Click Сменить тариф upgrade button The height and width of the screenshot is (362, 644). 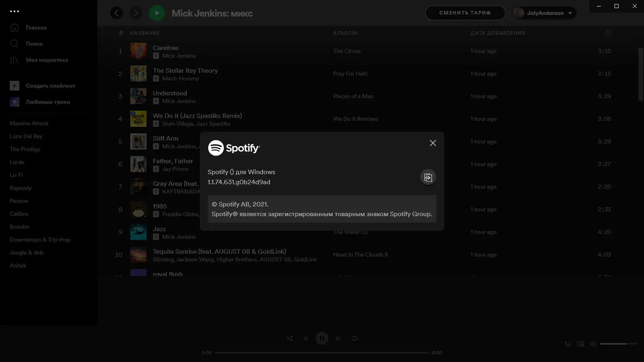pyautogui.click(x=465, y=13)
